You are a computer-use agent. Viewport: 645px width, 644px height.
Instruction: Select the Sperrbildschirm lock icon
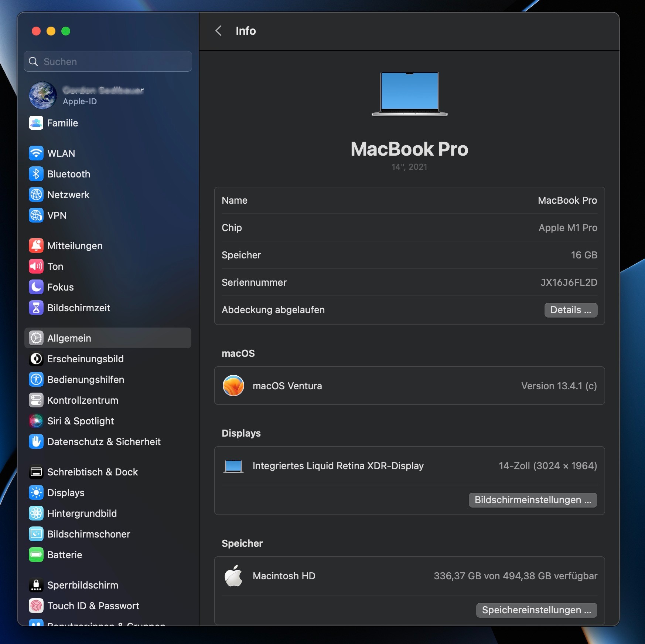click(x=36, y=585)
